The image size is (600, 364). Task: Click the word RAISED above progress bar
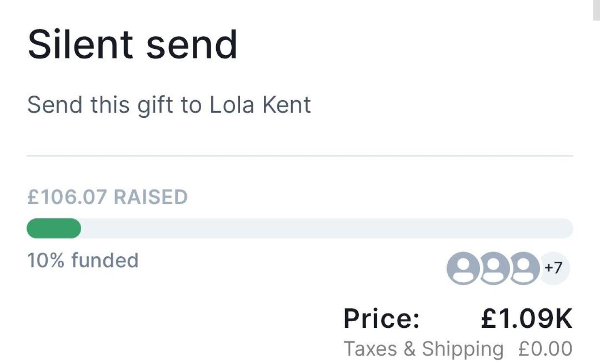[x=151, y=197]
